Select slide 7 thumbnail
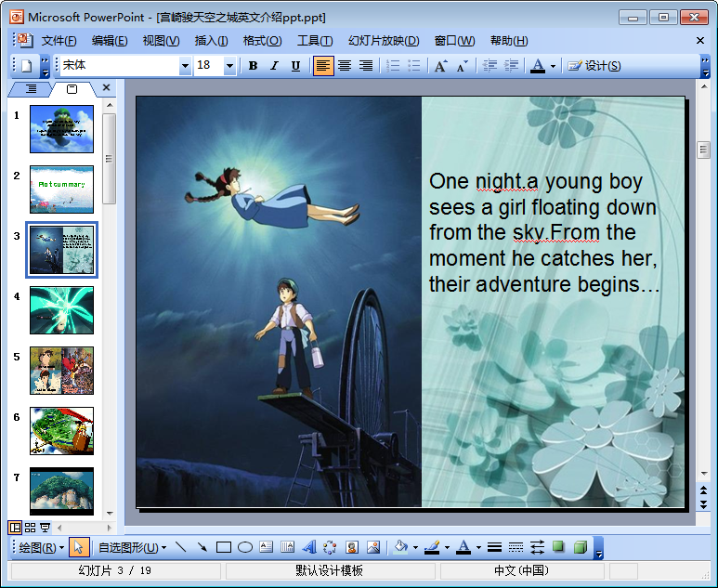Image resolution: width=718 pixels, height=588 pixels. 62,491
